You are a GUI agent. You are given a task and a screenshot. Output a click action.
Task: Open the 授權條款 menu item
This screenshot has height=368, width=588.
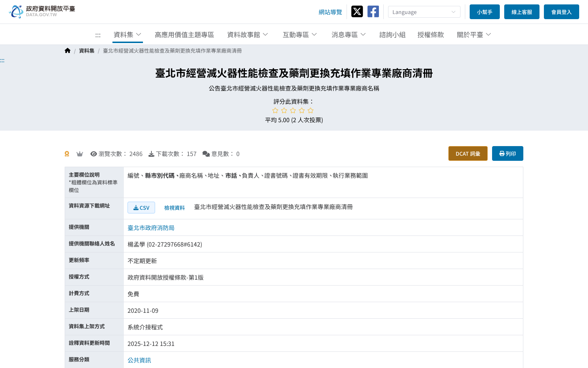pos(431,35)
